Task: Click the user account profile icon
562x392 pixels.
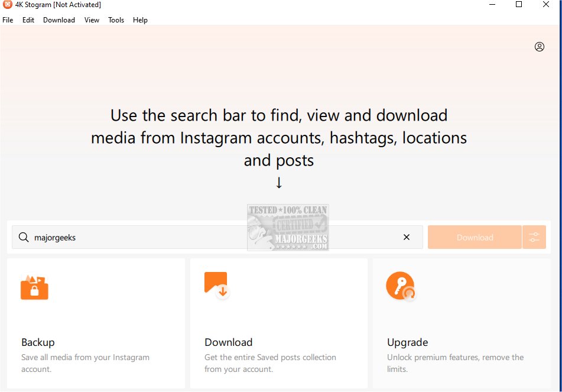Action: coord(540,47)
